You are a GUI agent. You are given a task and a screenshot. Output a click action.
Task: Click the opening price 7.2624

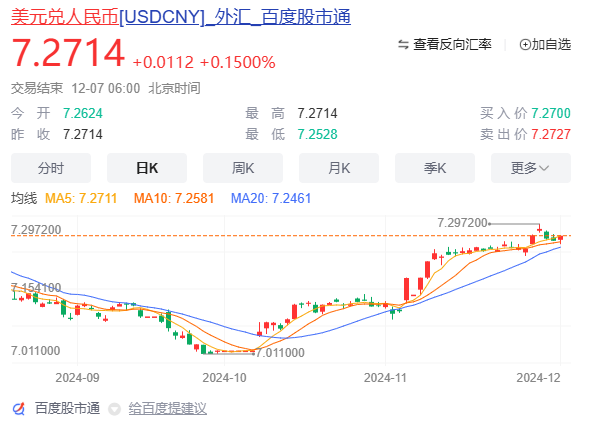[83, 113]
